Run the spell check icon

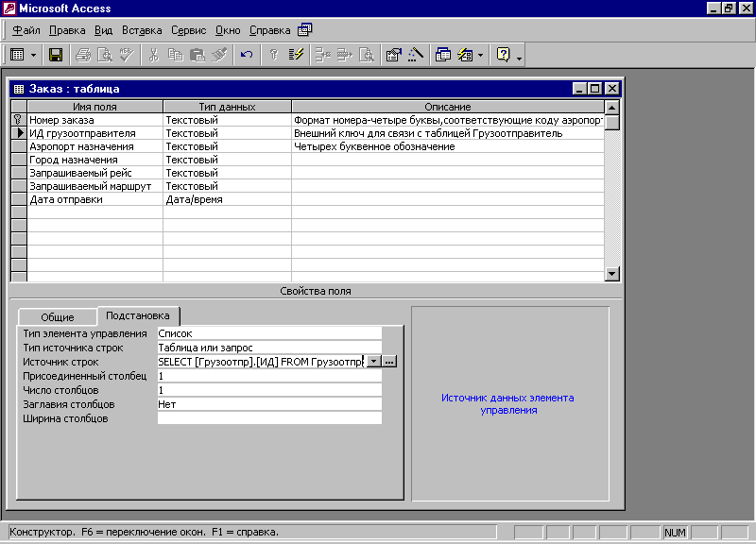pyautogui.click(x=127, y=55)
